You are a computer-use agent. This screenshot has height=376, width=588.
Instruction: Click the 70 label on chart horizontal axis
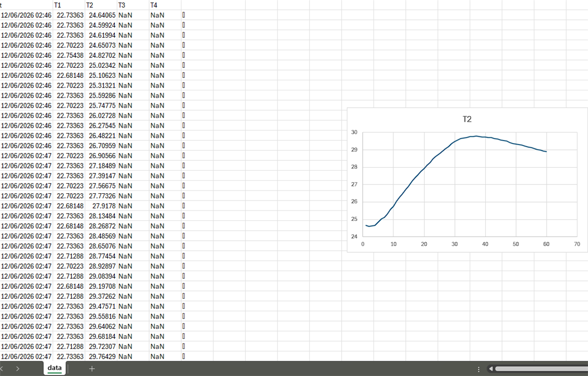[x=577, y=244]
